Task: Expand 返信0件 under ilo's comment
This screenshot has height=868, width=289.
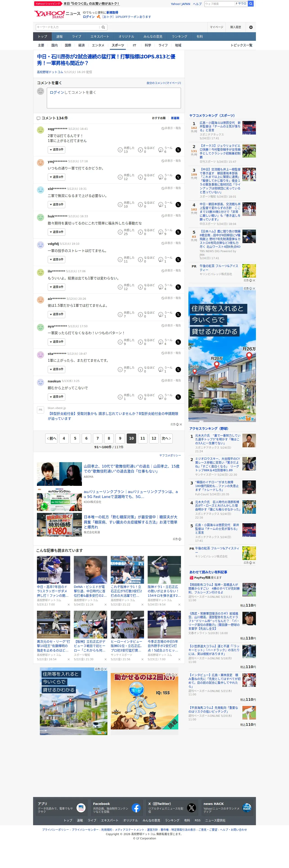Action: pos(56,287)
